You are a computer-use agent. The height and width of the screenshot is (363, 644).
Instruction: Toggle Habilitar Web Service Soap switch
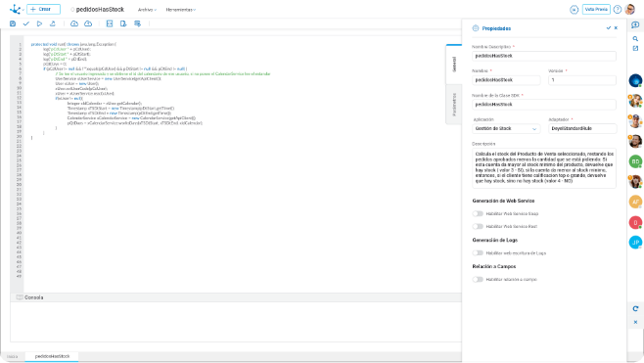478,213
